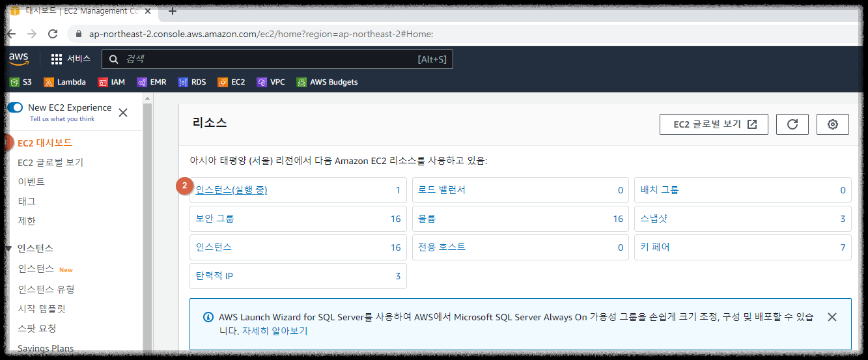
Task: Open the RDS bookmark shortcut
Action: 192,82
